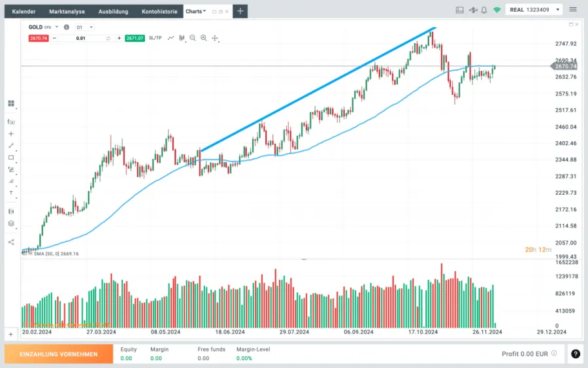Open the notifications bell
The height and width of the screenshot is (368, 588).
tap(483, 10)
